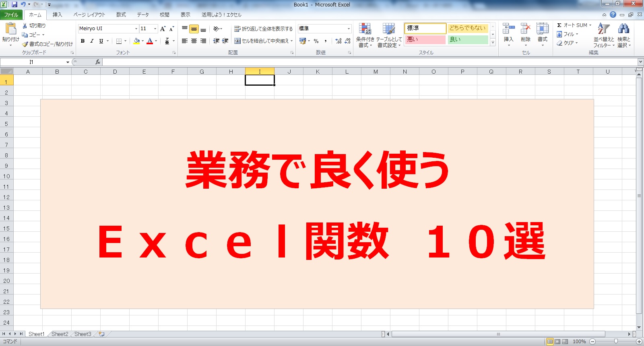Click the Decrease Font Size icon
644x346 pixels.
click(x=171, y=29)
